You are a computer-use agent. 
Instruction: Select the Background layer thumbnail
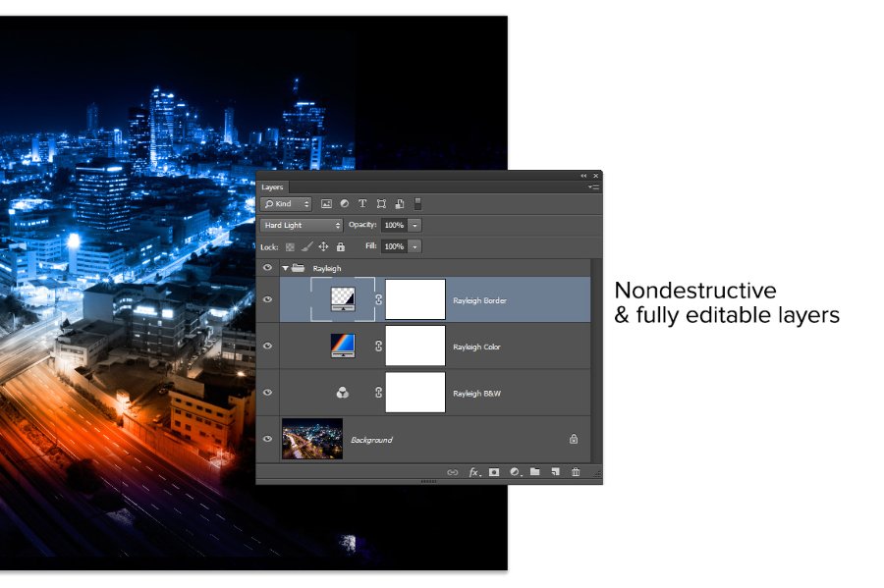tap(312, 439)
